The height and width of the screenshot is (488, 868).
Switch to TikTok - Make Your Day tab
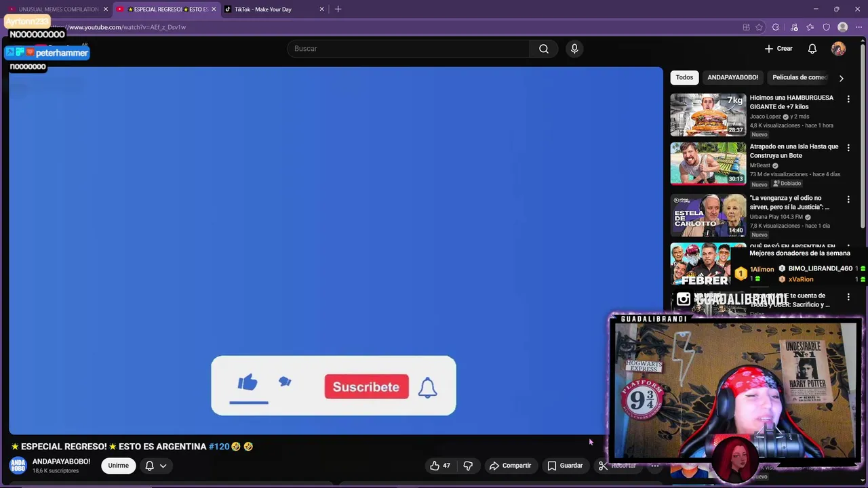274,9
